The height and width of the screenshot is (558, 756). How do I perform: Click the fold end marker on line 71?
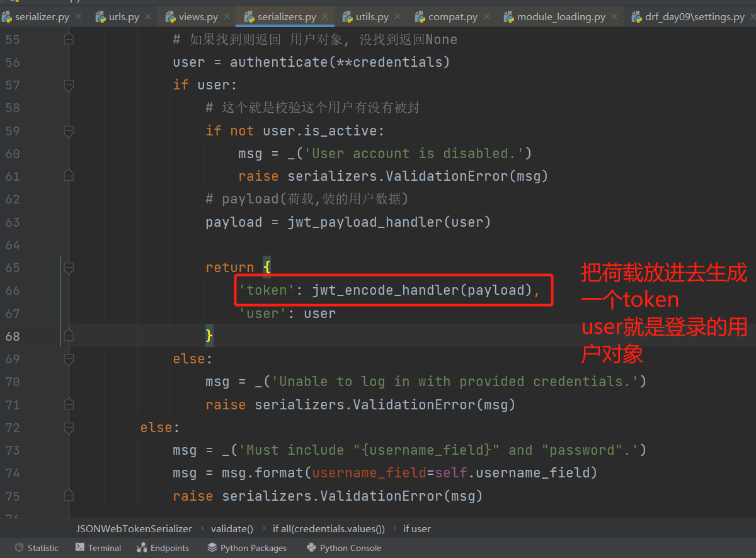point(69,405)
